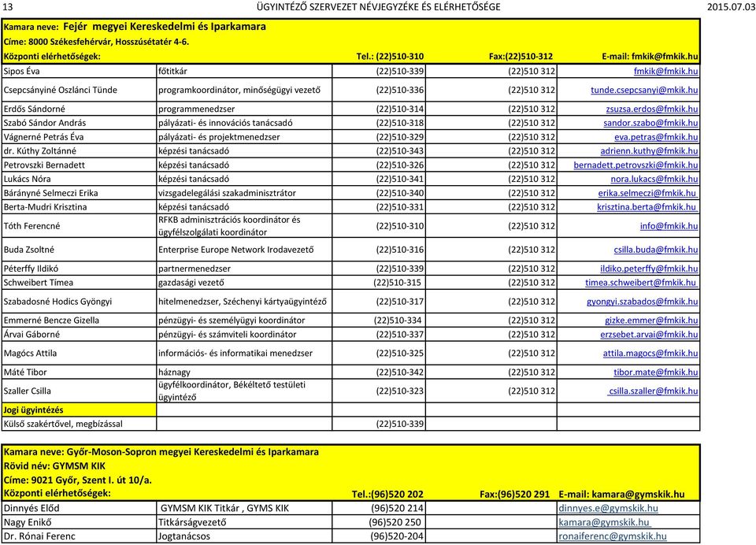Image resolution: width=756 pixels, height=545 pixels.
Task: Select the name Magócs Attila
Action: click(31, 353)
